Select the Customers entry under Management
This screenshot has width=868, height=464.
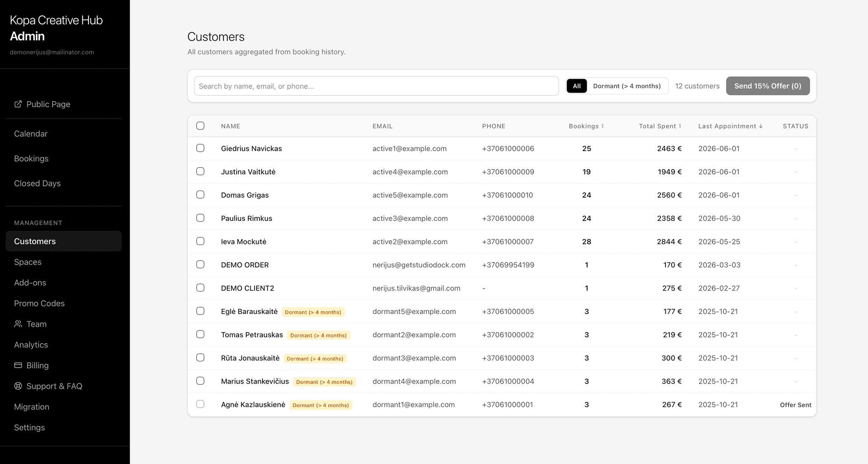pyautogui.click(x=35, y=241)
